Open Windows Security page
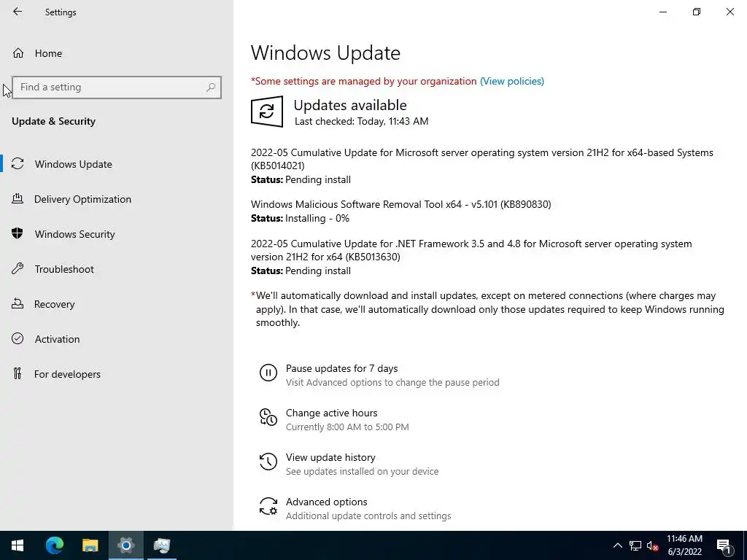Viewport: 747px width, 560px height. click(75, 234)
